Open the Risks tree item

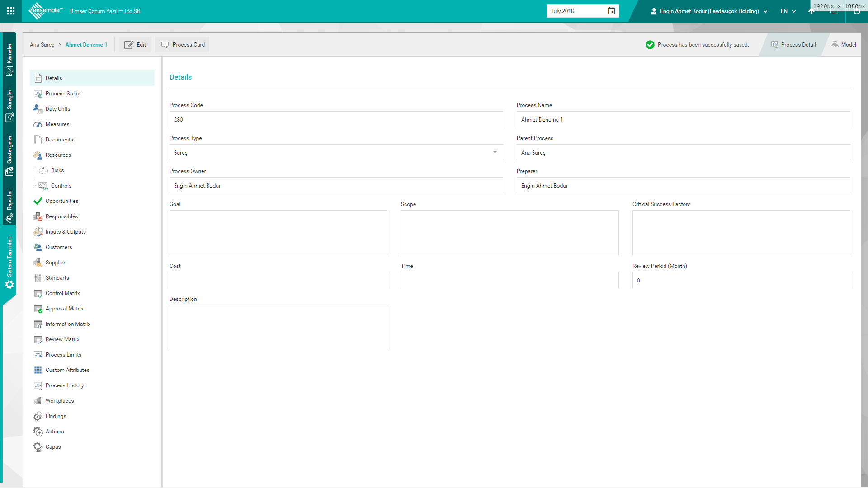[x=57, y=170]
